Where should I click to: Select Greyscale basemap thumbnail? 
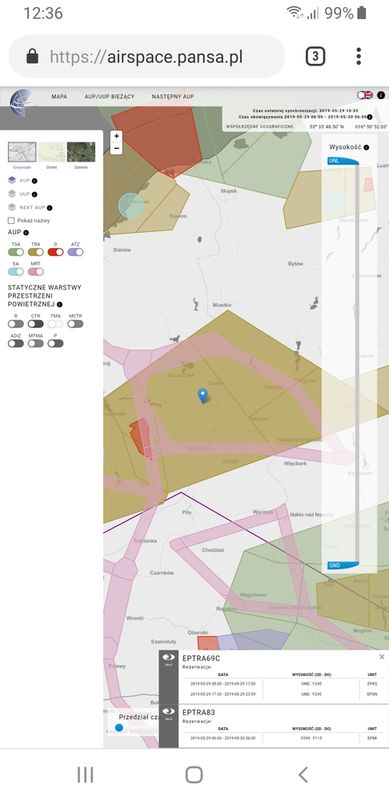(x=22, y=152)
